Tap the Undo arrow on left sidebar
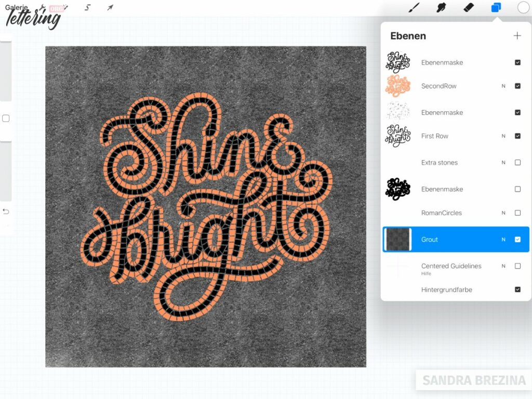The height and width of the screenshot is (399, 532). tap(6, 211)
